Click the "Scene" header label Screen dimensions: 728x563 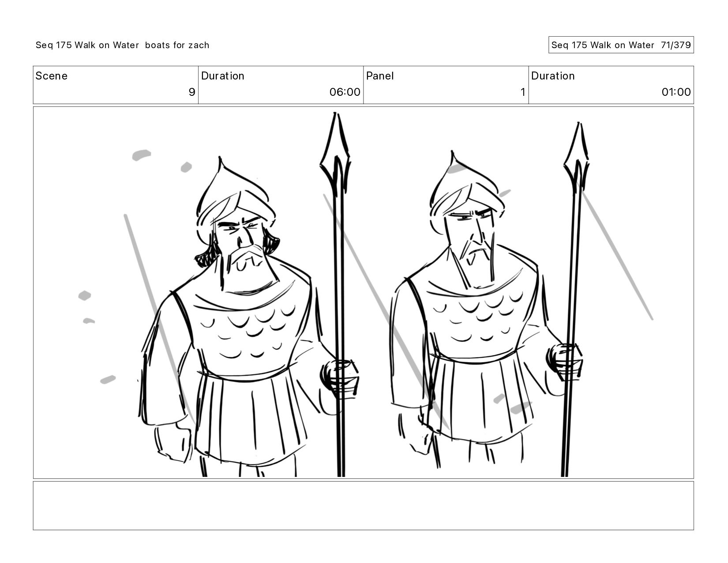[x=52, y=76]
